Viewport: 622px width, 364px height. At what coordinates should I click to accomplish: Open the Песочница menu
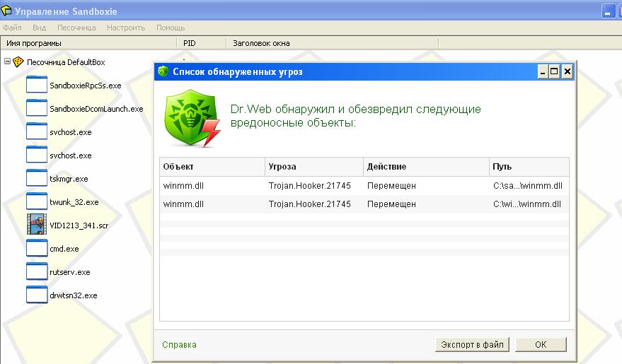click(x=76, y=28)
